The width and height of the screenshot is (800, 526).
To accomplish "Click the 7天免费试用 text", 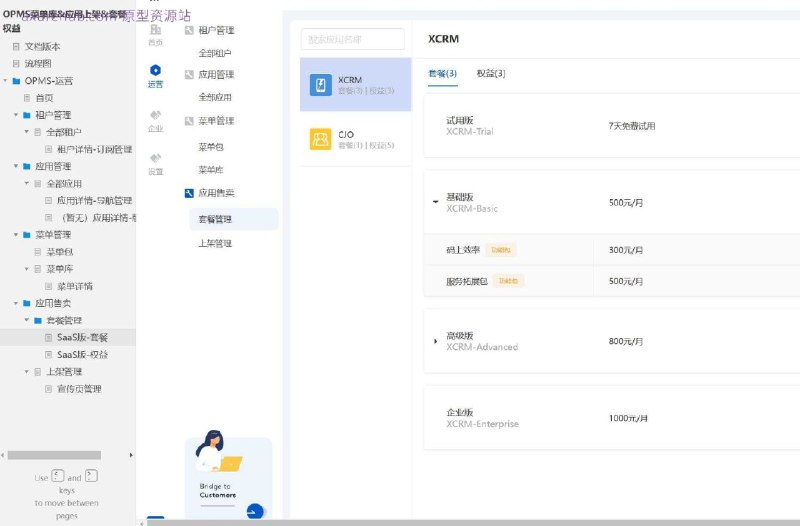I will tap(632, 126).
